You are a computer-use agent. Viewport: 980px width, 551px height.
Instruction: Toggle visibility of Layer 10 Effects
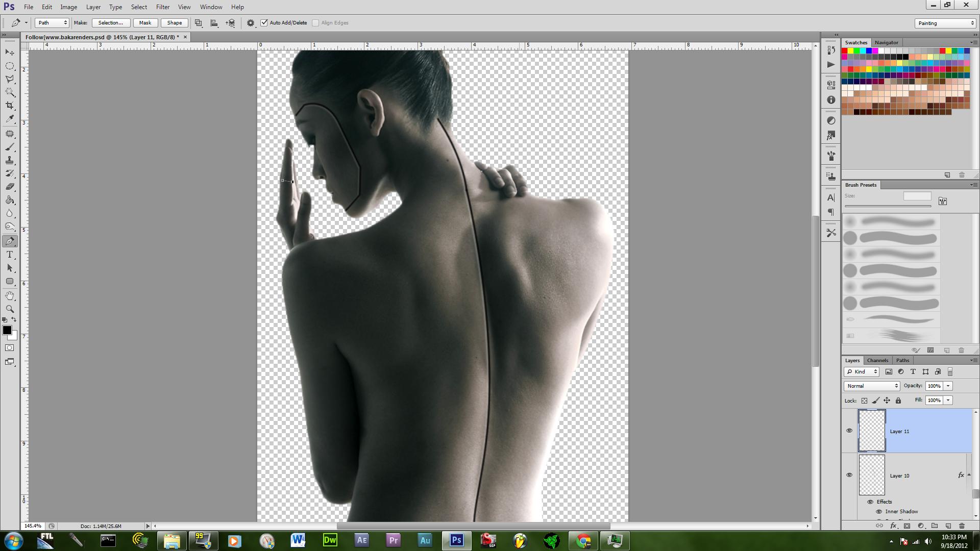[x=870, y=502]
